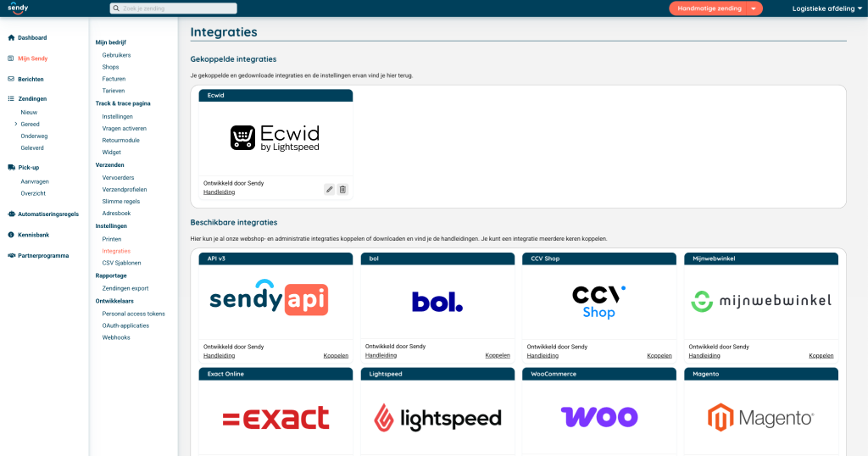Viewport: 868px width, 456px height.
Task: Open Vragen activeren settings
Action: (x=124, y=128)
